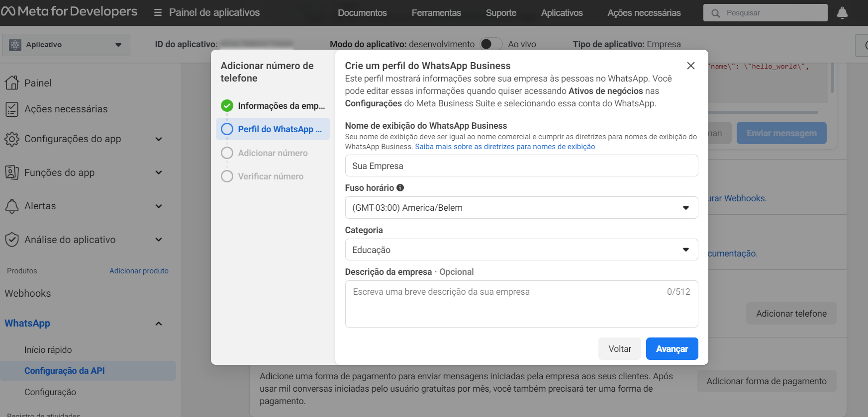
Task: Open Webhooks product in sidebar
Action: pos(28,293)
